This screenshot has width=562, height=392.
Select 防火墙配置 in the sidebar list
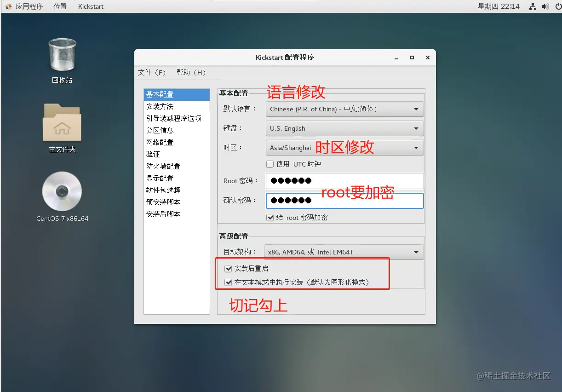[177, 166]
